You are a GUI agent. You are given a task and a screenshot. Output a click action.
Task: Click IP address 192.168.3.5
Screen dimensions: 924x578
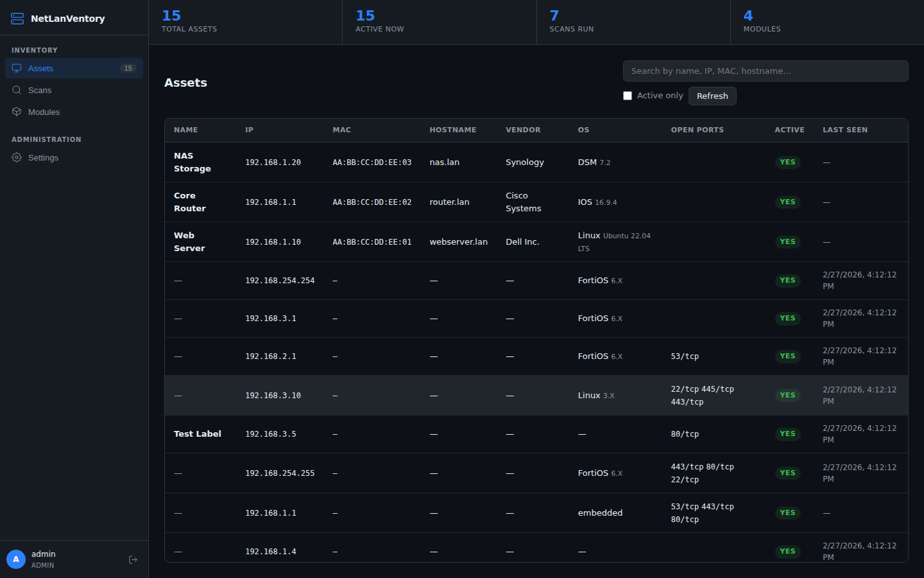pos(271,434)
